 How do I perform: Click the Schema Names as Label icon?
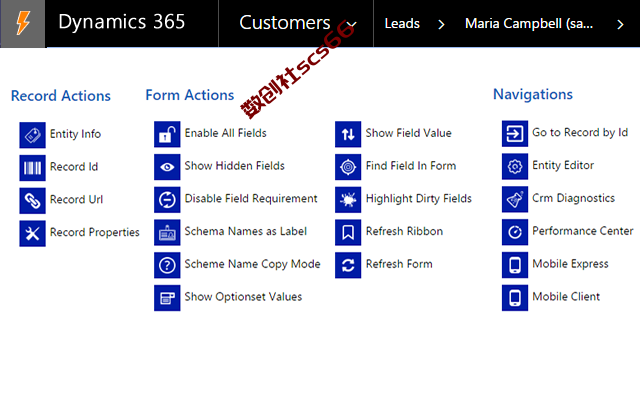pos(167,232)
